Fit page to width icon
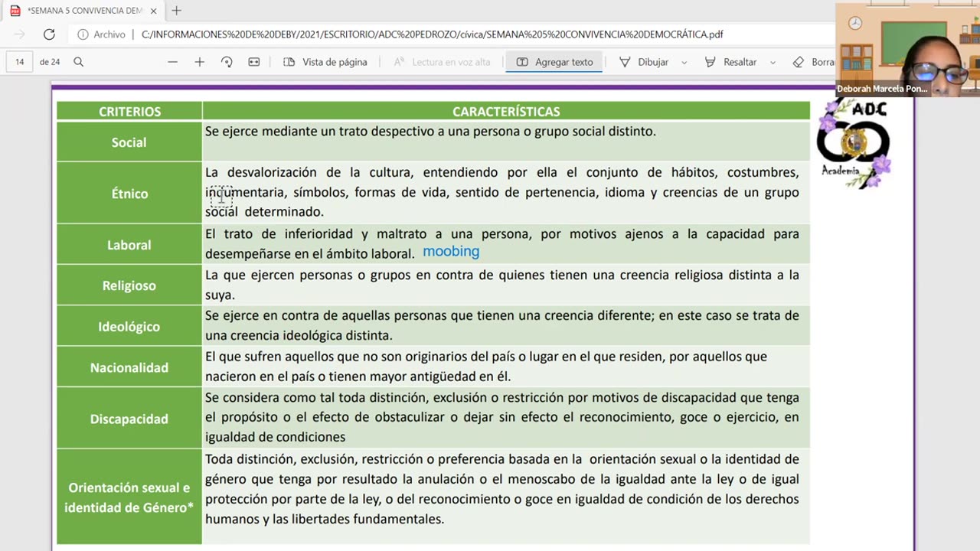This screenshot has height=551, width=980. (254, 62)
